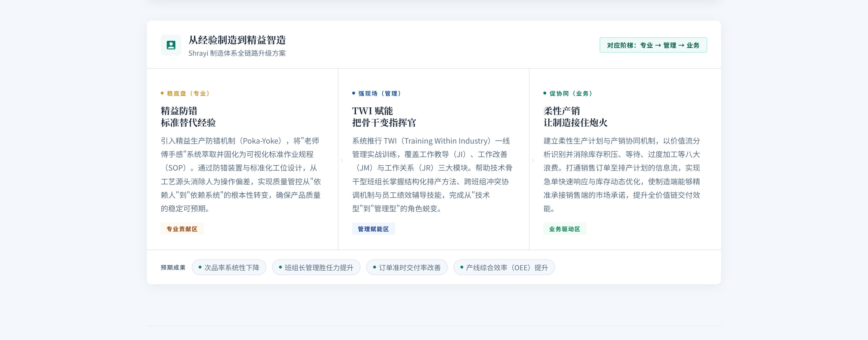Viewport: 868px width, 340px height.
Task: Click the heading 精益防错 标准替代经验
Action: 188,117
